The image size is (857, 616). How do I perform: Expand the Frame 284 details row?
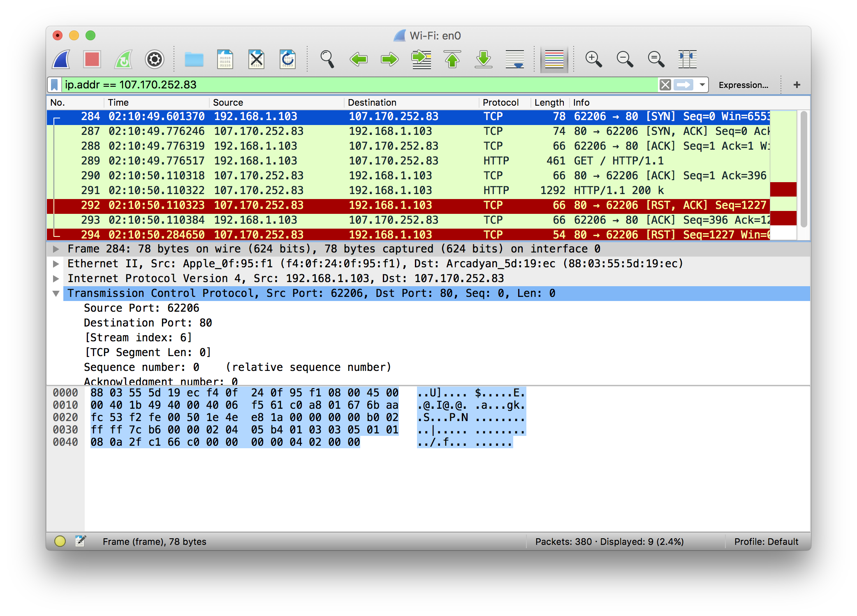point(56,249)
